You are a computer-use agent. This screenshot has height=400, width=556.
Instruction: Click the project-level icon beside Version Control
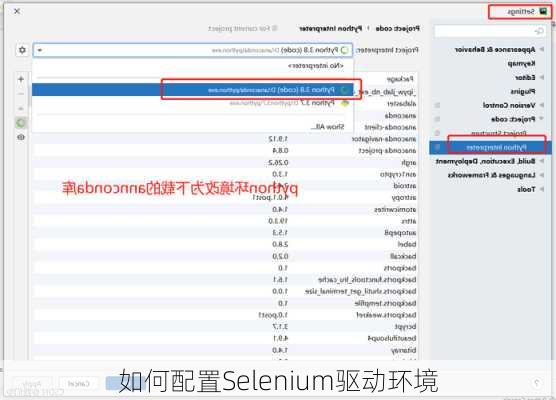tap(437, 105)
